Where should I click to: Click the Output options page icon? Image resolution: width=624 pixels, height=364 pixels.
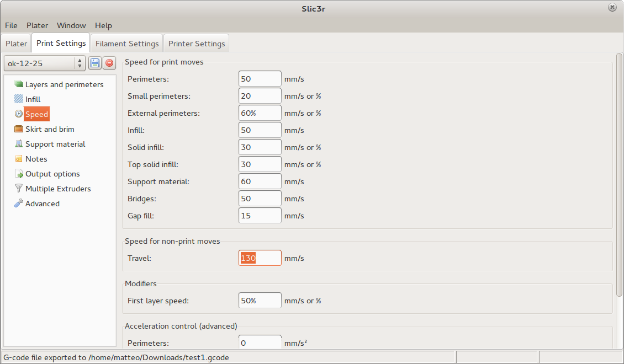[x=19, y=174]
